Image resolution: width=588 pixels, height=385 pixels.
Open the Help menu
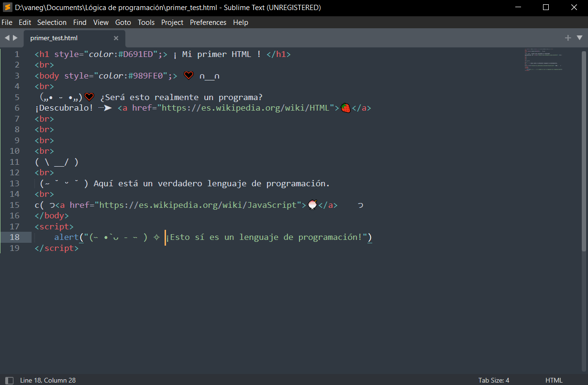[241, 22]
